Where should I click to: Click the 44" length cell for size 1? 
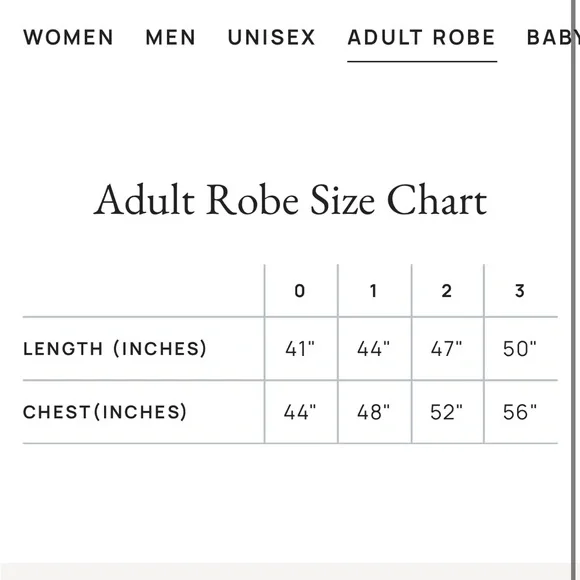(374, 348)
